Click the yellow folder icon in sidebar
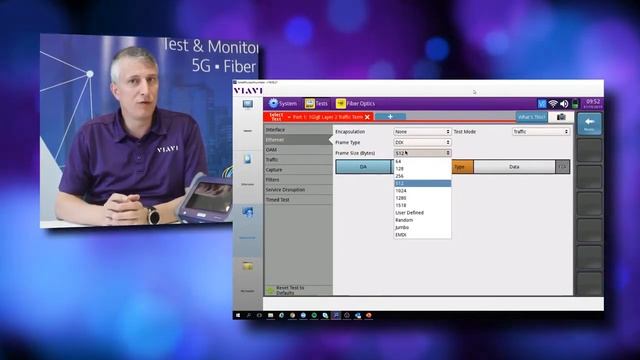The height and width of the screenshot is (360, 640). (x=247, y=266)
